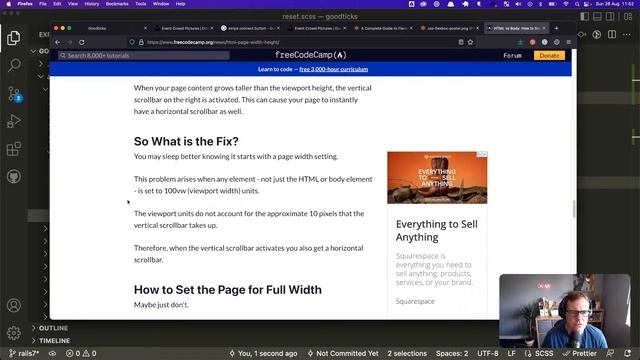Open Firefox Tools menu

coord(140,4)
